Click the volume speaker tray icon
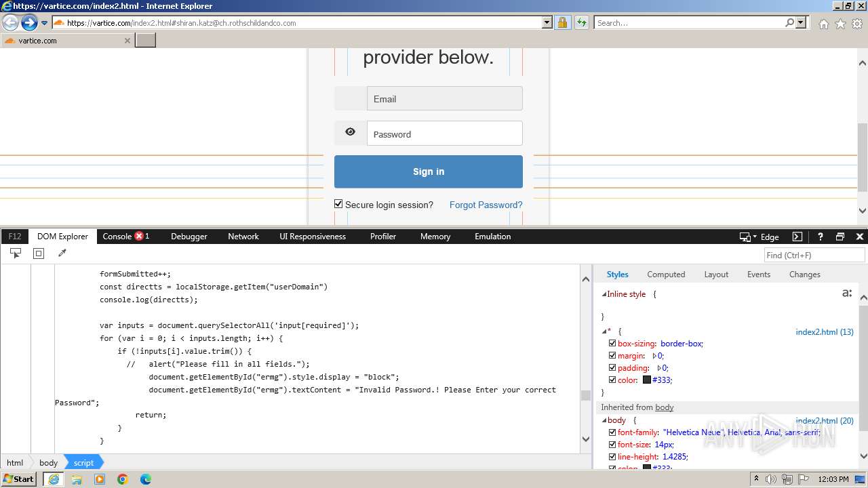Viewport: 868px width, 488px height. [771, 479]
